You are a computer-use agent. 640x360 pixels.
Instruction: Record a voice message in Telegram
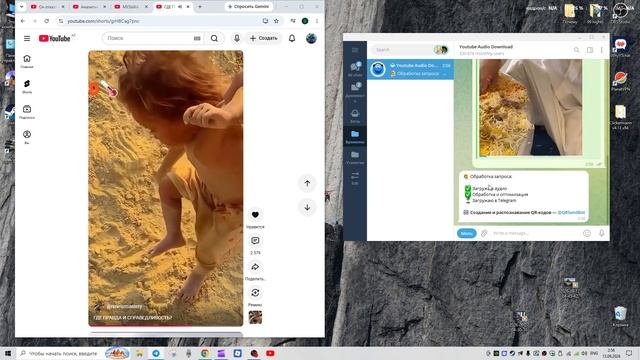602,233
